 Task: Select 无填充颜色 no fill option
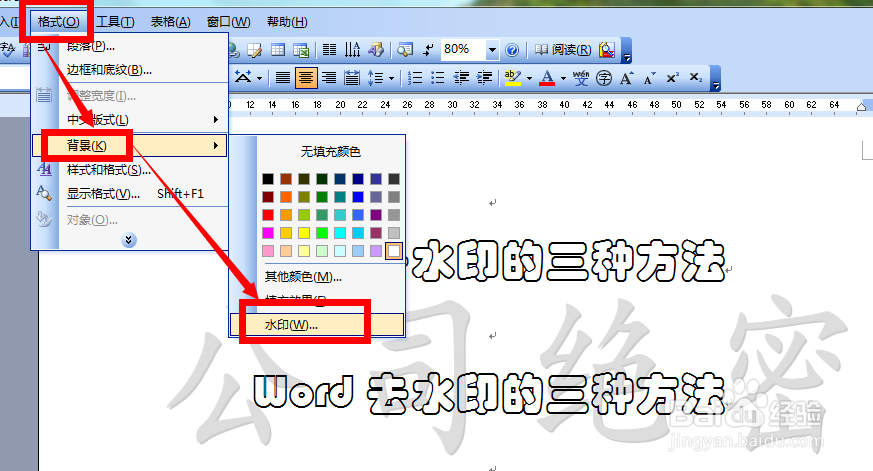pos(331,151)
